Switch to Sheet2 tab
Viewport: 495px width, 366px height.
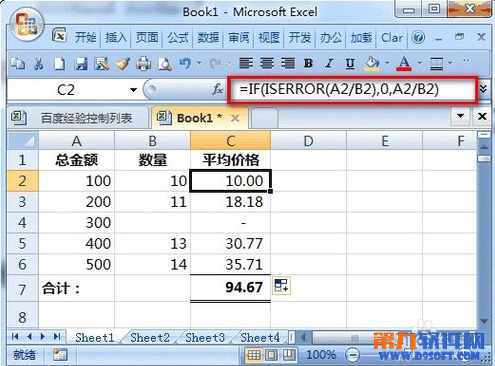tap(149, 338)
